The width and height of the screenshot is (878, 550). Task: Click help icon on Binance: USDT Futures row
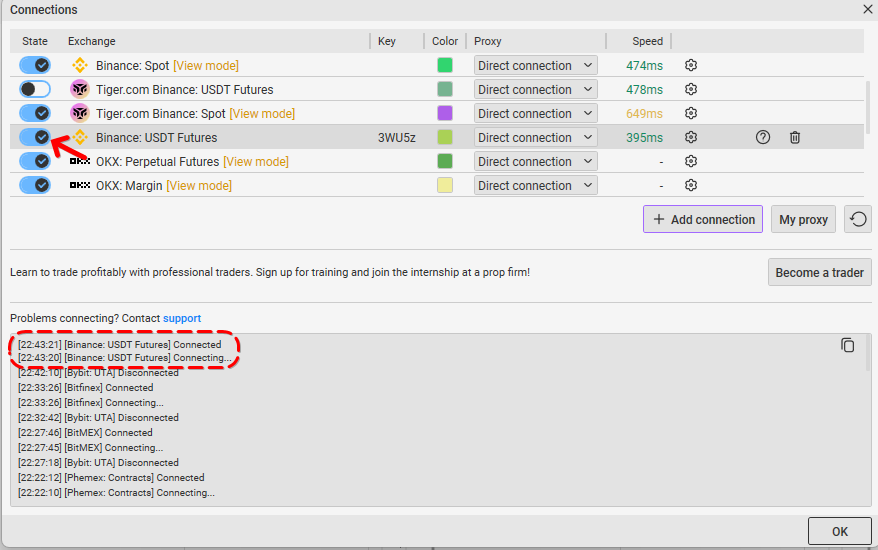coord(763,138)
